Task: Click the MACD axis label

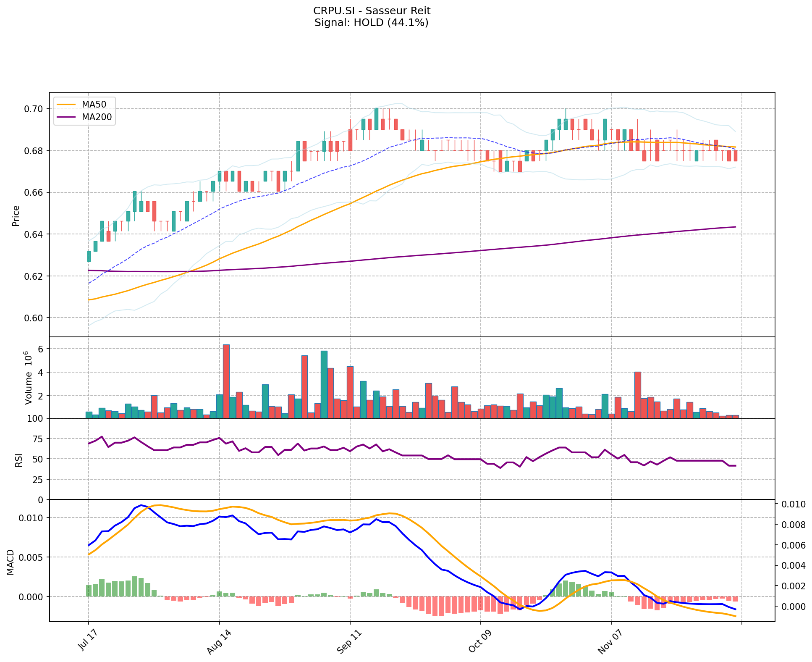Action: coord(10,562)
